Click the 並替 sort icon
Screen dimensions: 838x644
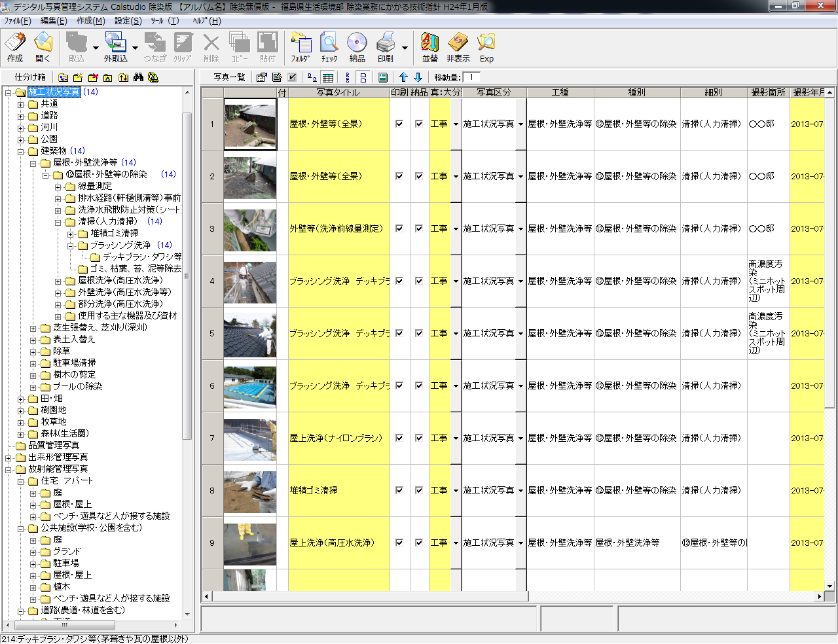coord(429,47)
